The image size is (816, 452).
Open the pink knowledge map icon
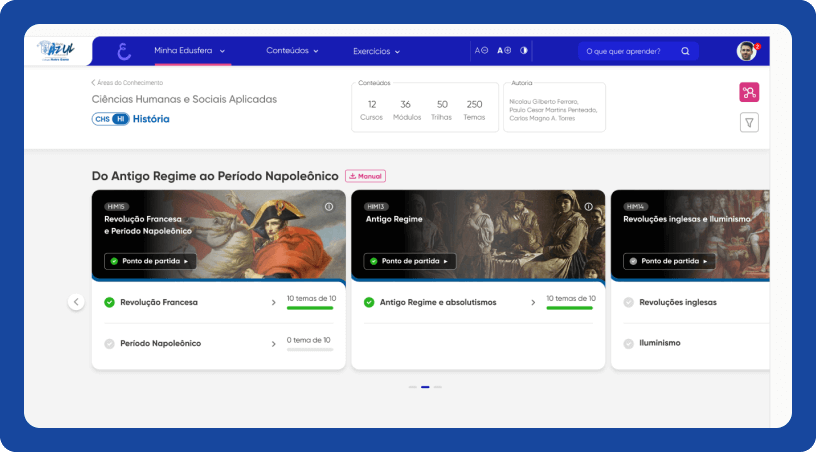click(x=749, y=92)
